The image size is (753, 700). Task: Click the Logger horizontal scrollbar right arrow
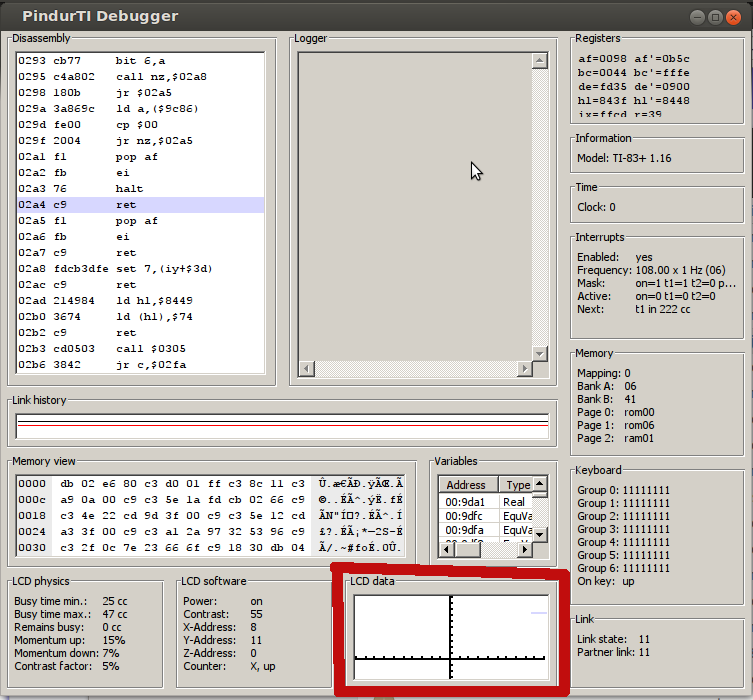(525, 369)
